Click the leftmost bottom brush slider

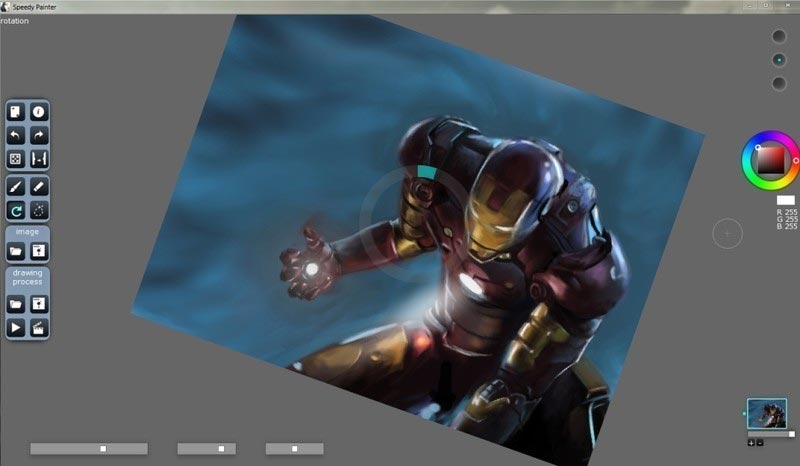89,449
